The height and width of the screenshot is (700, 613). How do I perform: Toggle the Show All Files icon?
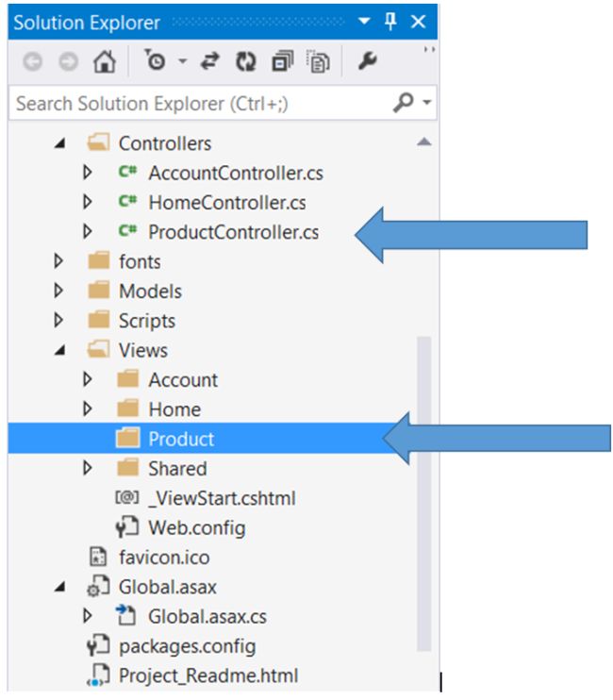tap(318, 61)
